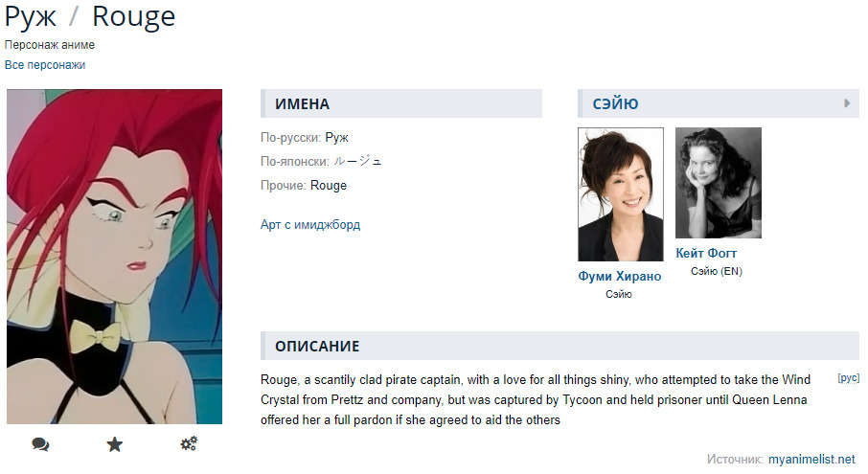Click Фуми Хирано's photo

point(620,194)
